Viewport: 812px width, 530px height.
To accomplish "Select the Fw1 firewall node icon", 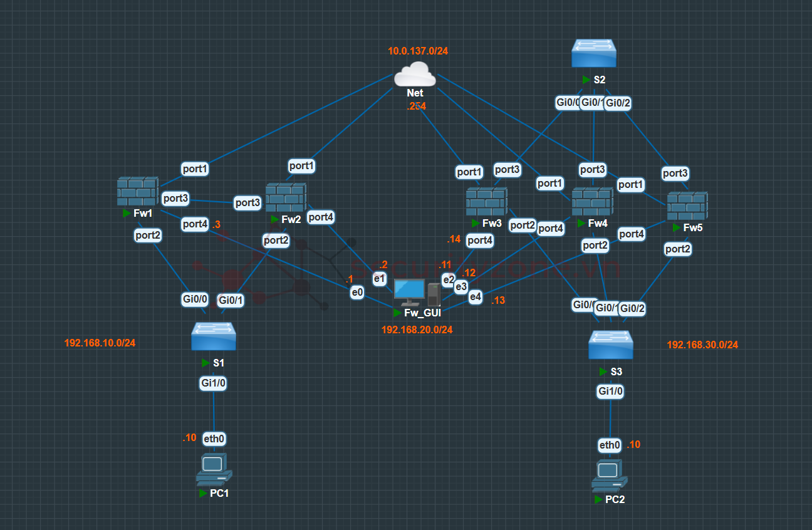I will [x=137, y=192].
